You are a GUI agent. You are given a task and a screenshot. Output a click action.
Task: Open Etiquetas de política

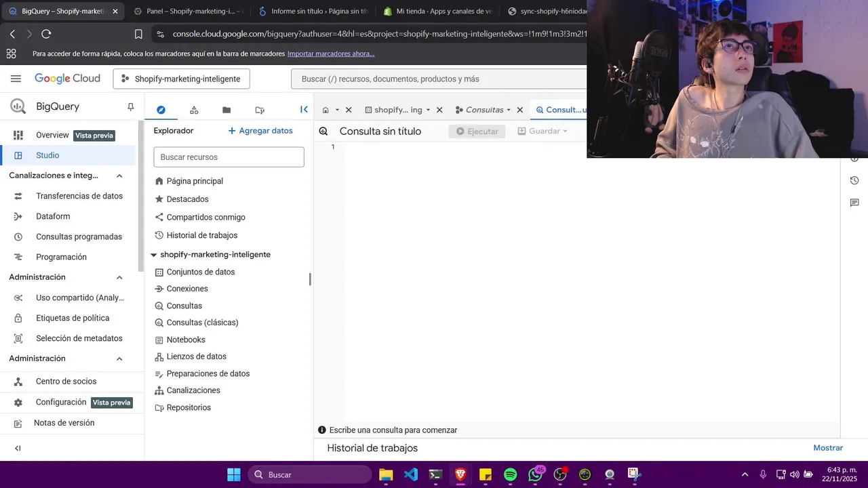click(68, 318)
